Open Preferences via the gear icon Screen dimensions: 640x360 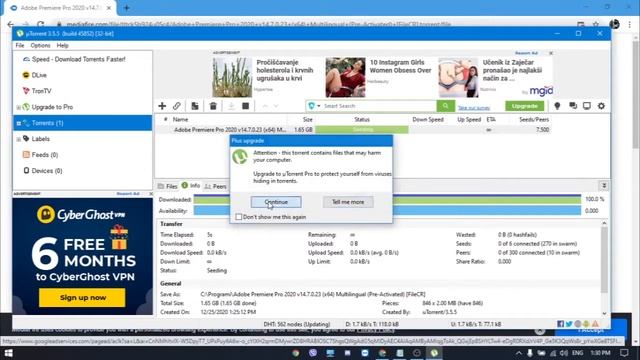601,106
